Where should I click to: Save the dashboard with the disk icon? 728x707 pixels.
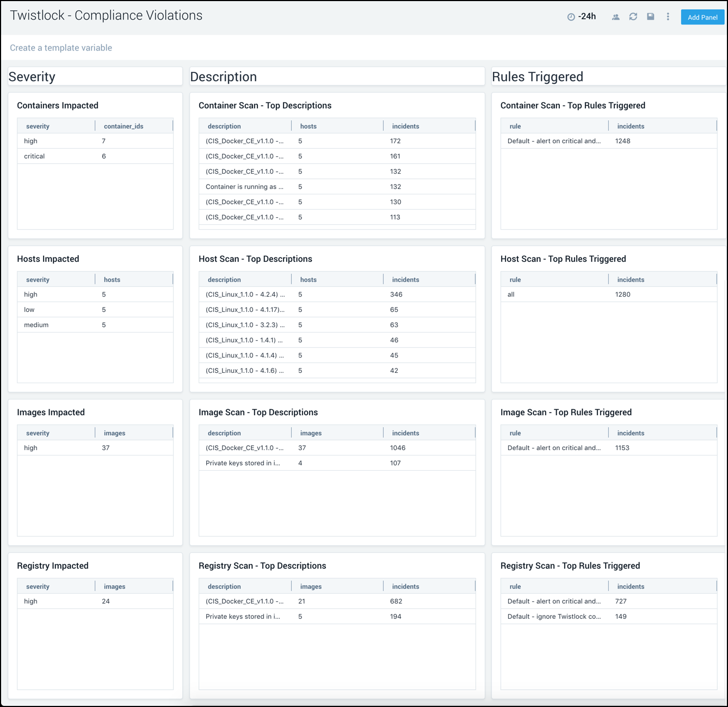[x=650, y=16]
